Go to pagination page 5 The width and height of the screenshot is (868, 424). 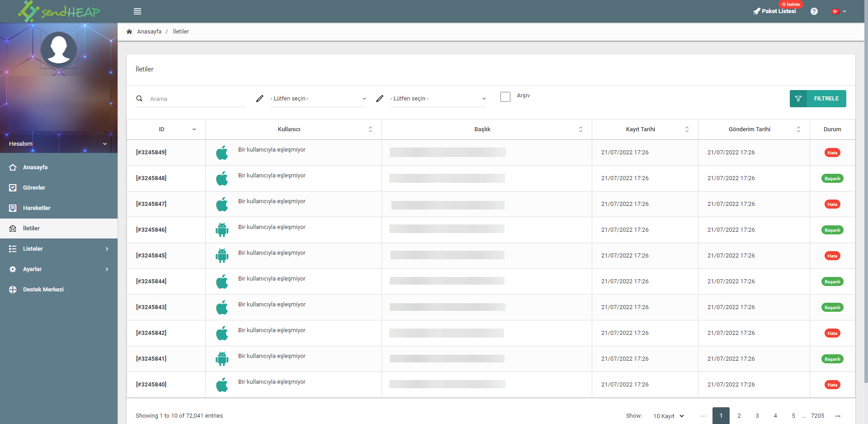pyautogui.click(x=793, y=416)
